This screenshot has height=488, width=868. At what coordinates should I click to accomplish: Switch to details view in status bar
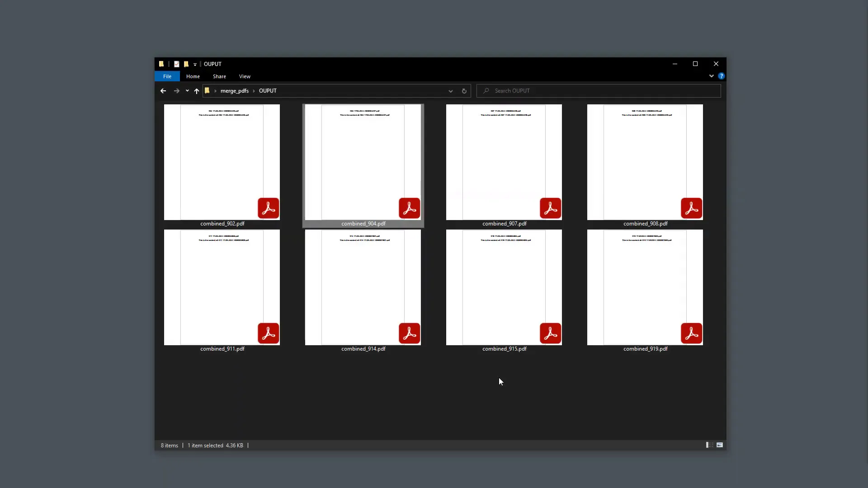[709, 445]
